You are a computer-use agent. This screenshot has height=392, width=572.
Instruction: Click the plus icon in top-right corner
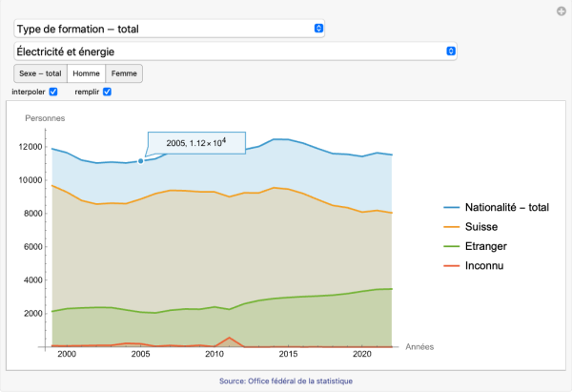tap(562, 11)
